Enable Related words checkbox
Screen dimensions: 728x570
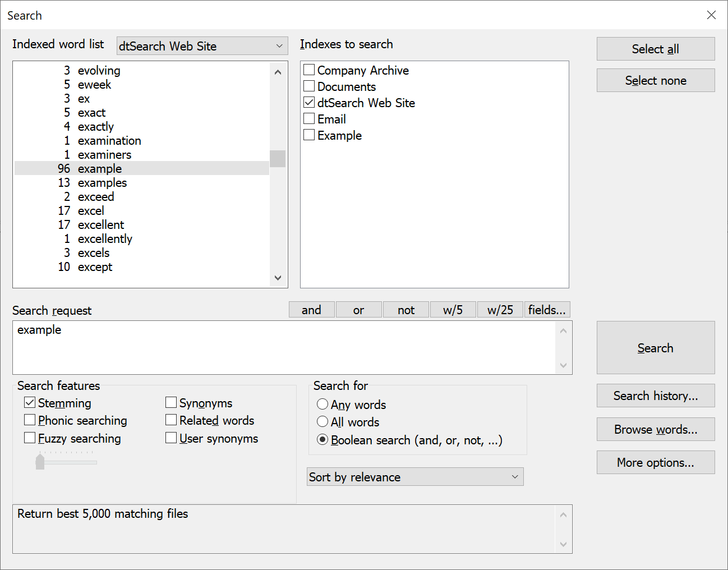tap(171, 420)
